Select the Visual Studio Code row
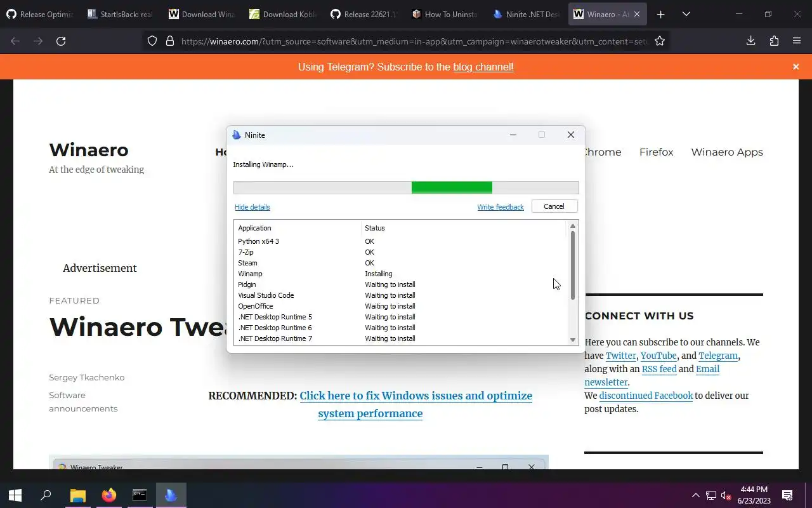This screenshot has width=812, height=508. tap(400, 295)
